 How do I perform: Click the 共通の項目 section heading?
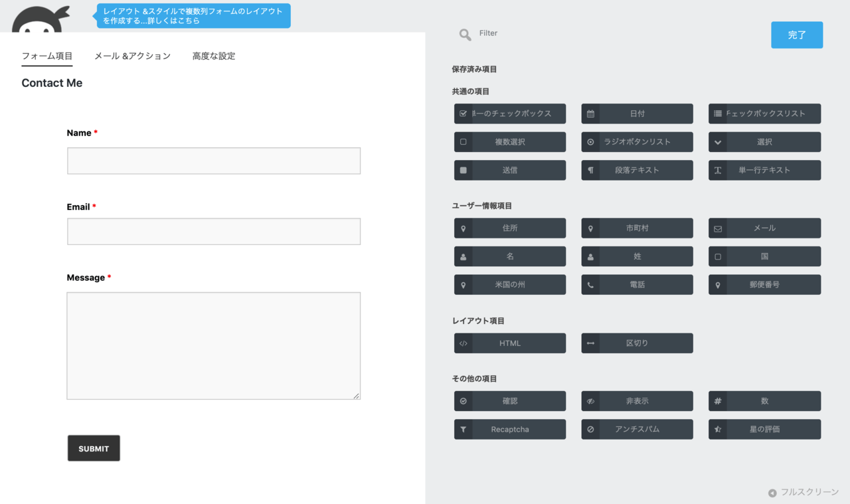click(x=470, y=92)
